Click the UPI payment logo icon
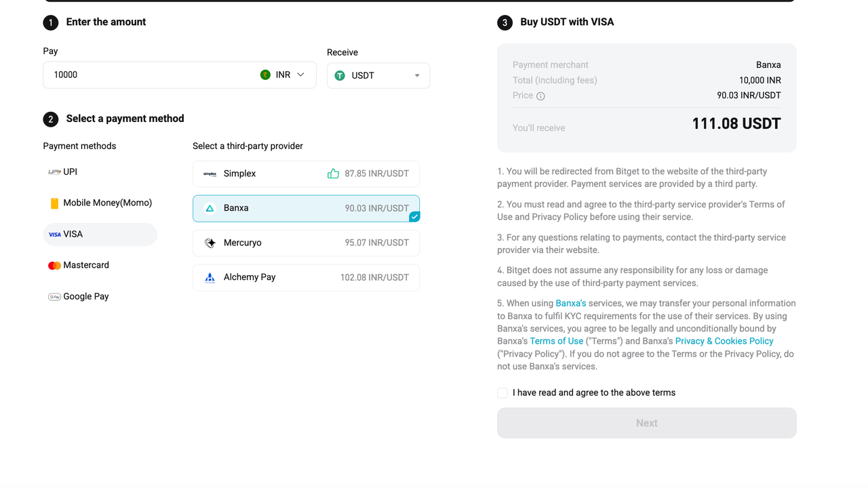 pyautogui.click(x=54, y=172)
